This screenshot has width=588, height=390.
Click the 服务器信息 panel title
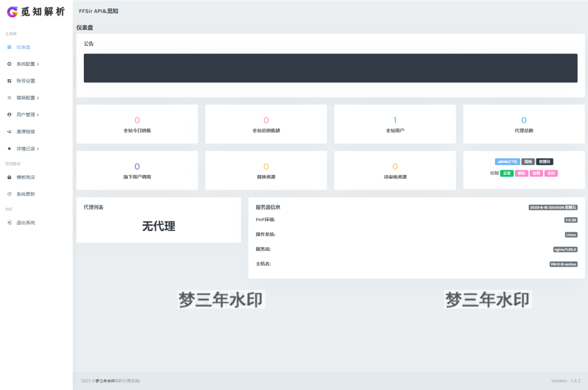268,207
